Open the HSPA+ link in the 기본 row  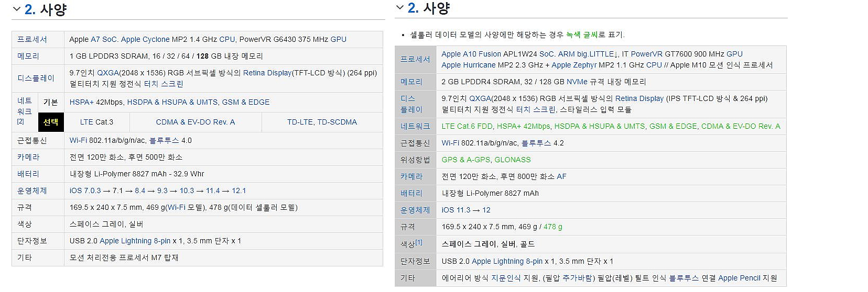(81, 102)
